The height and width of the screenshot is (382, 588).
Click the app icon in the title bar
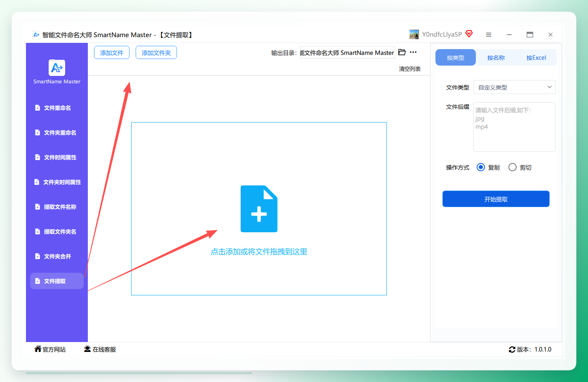(x=36, y=35)
